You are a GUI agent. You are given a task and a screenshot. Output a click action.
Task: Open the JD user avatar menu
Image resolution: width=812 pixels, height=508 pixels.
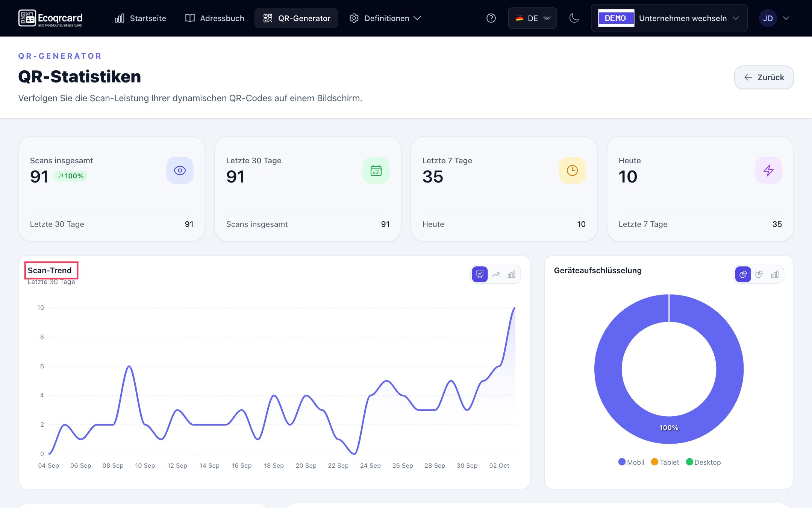[768, 18]
